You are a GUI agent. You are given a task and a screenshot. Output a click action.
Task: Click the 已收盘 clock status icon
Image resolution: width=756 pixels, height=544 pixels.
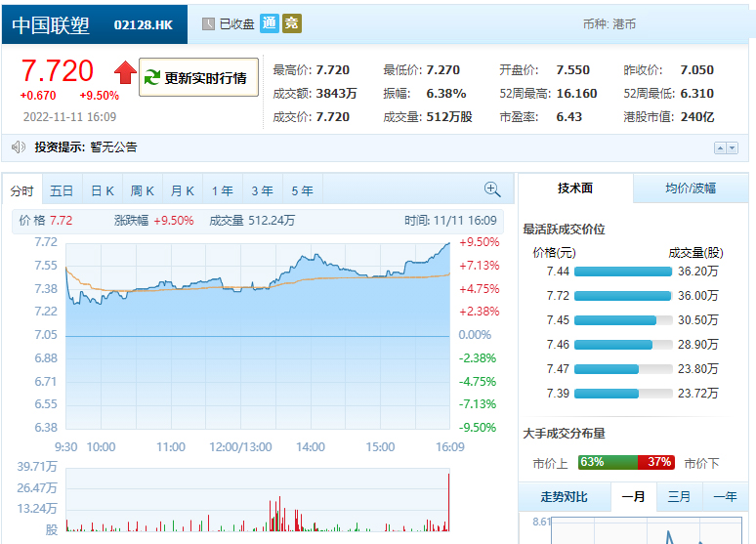click(x=208, y=23)
